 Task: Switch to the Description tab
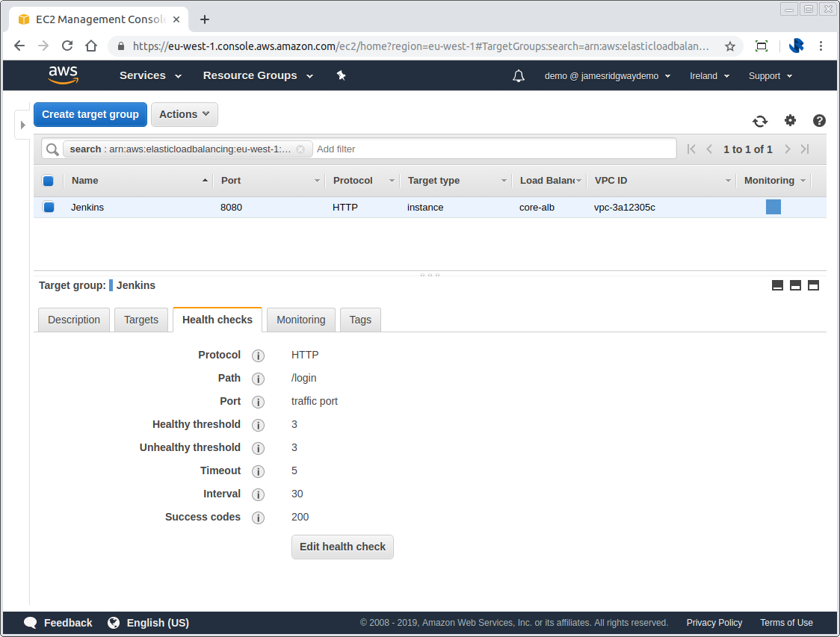(74, 320)
